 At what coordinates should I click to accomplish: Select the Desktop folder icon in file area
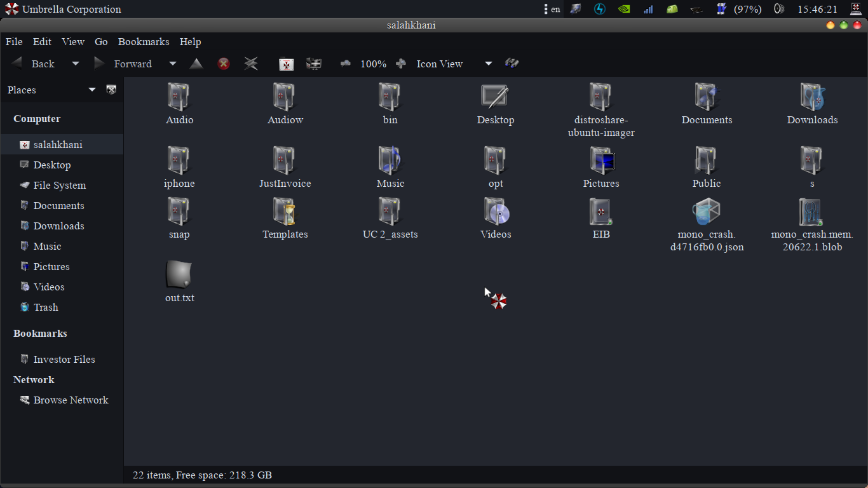coord(496,104)
